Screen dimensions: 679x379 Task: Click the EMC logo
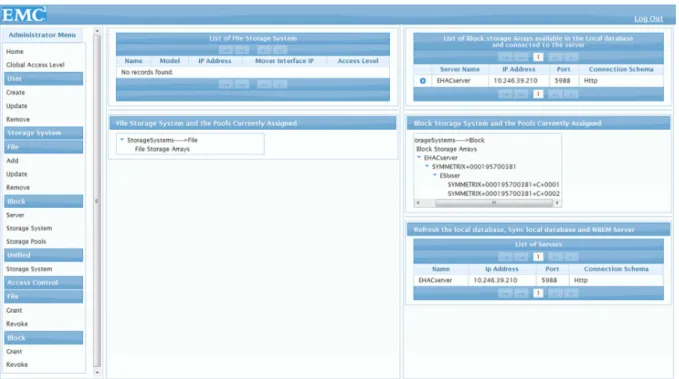(x=24, y=15)
